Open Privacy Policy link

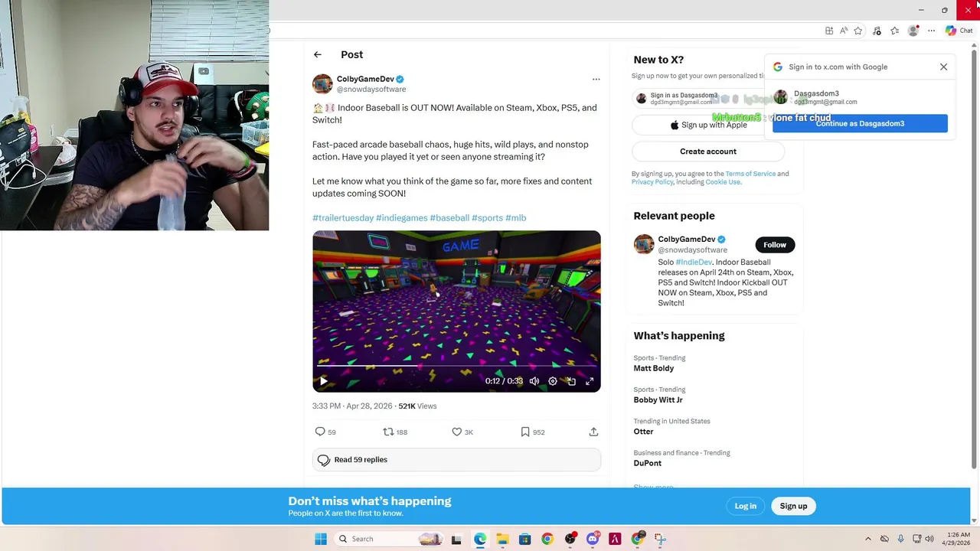(x=652, y=182)
